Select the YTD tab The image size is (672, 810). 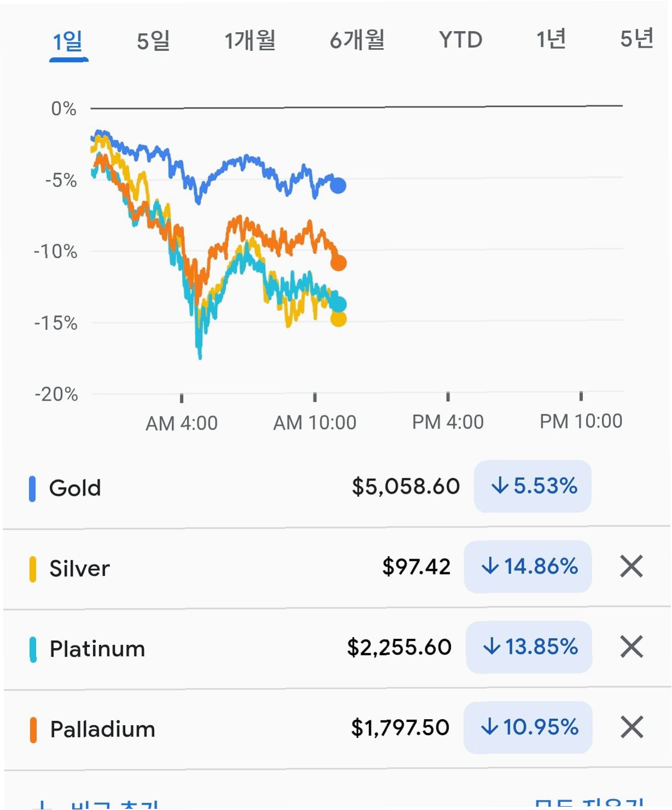[460, 40]
